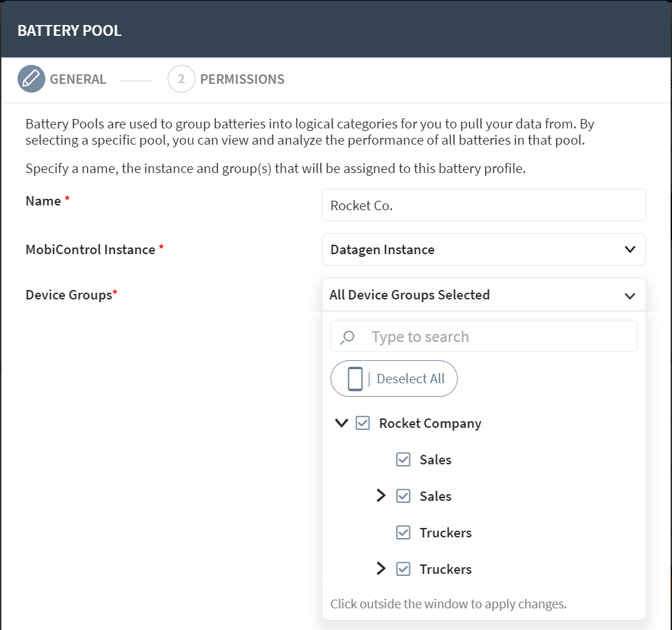Uncheck the Truckers checkbox without an expand arrow
Viewport: 672px width, 630px height.
[x=404, y=533]
